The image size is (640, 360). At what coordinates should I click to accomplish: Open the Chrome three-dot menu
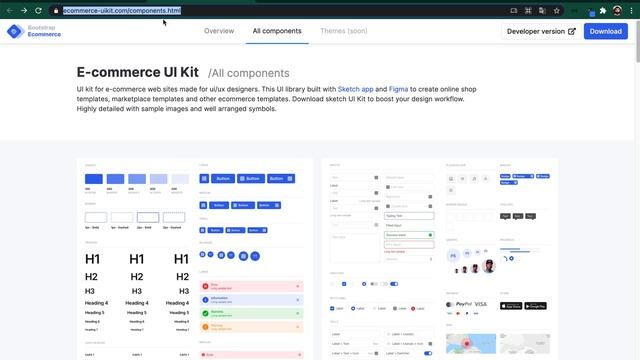pos(631,11)
